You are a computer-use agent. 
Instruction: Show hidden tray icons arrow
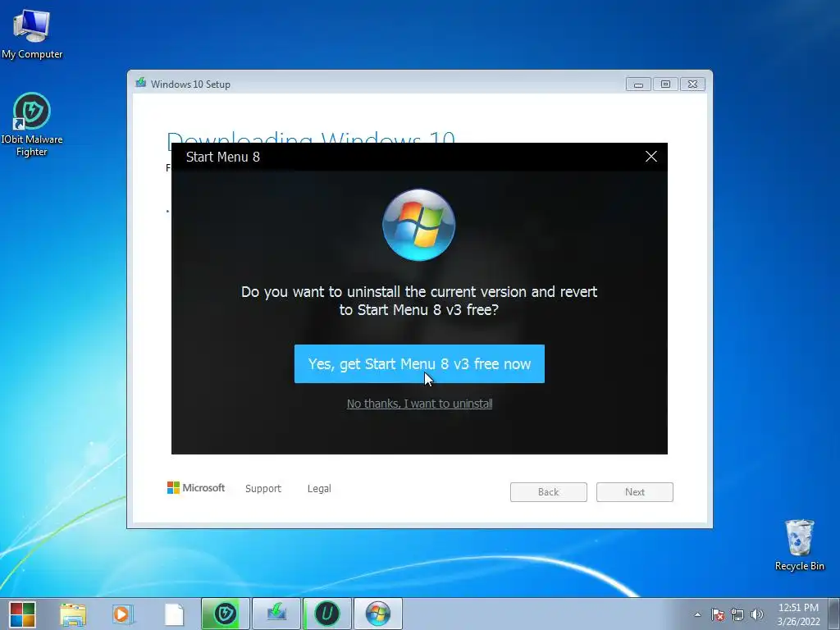tap(697, 614)
